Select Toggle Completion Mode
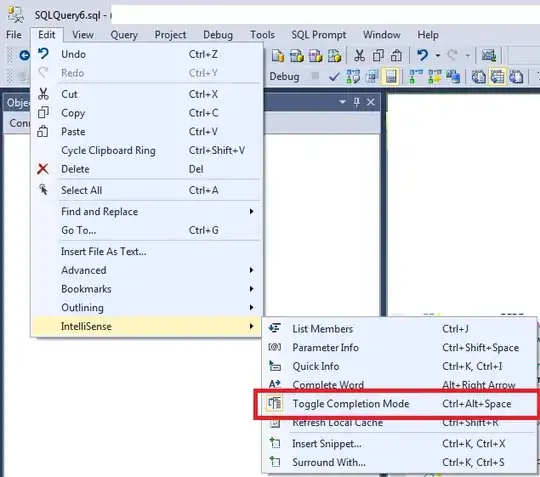Image resolution: width=540 pixels, height=477 pixels. pyautogui.click(x=400, y=404)
